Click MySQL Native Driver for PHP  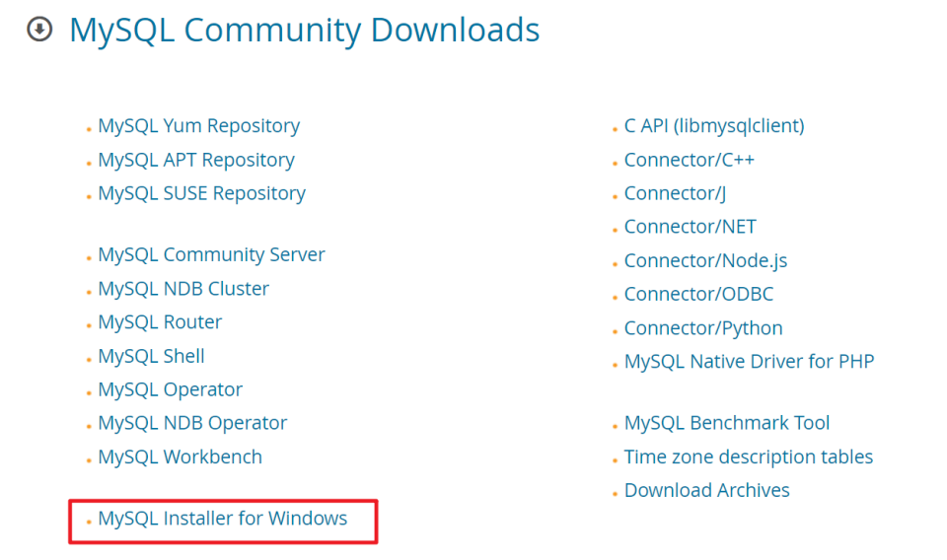pyautogui.click(x=749, y=362)
